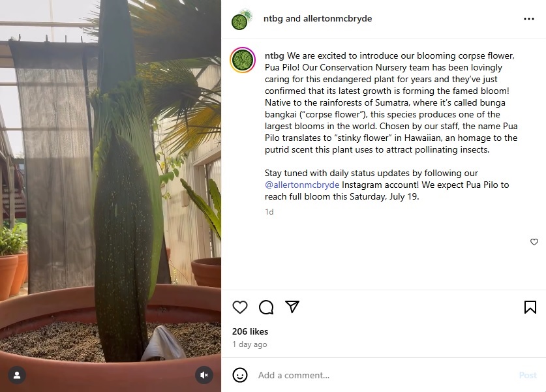Share post using the paper plane icon
This screenshot has height=392, width=546.
pyautogui.click(x=292, y=307)
